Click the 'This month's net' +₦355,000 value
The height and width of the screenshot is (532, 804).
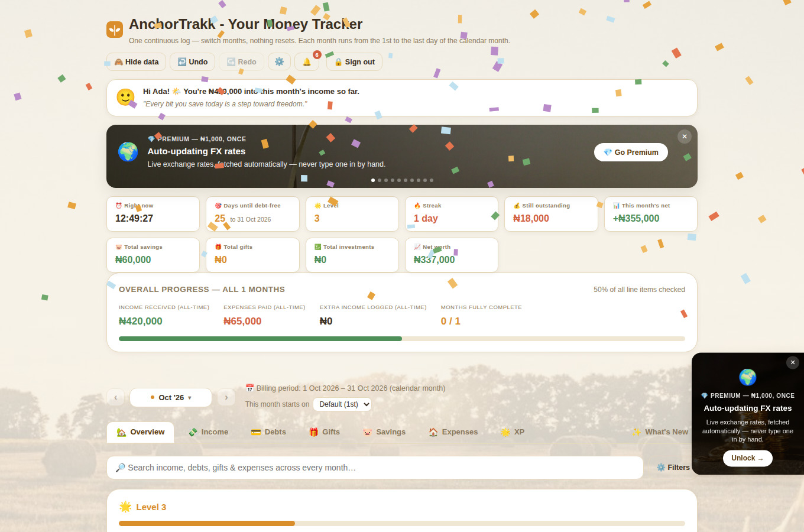tap(636, 218)
